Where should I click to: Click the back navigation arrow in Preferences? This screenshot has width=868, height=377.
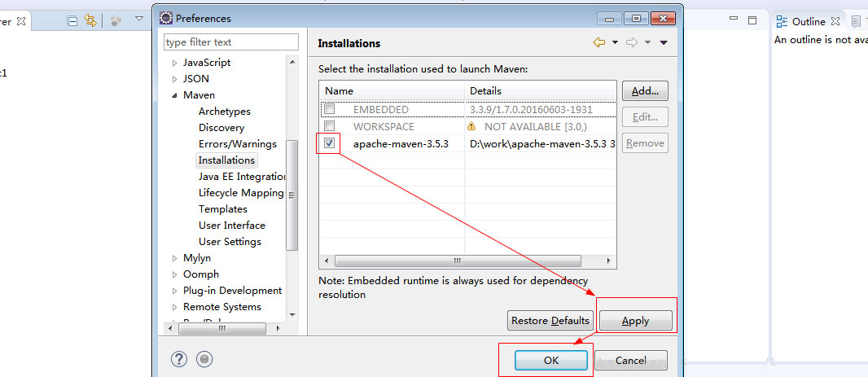point(599,42)
